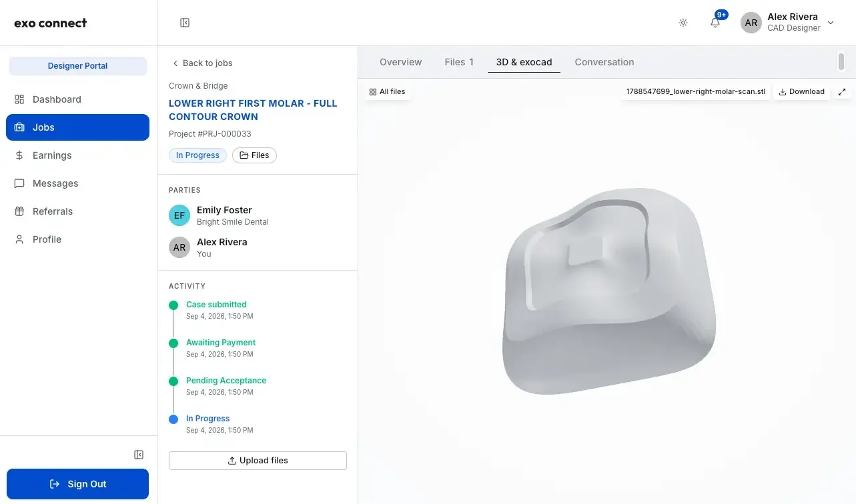856x504 pixels.
Task: Click the AR avatar in the header
Action: [x=751, y=23]
